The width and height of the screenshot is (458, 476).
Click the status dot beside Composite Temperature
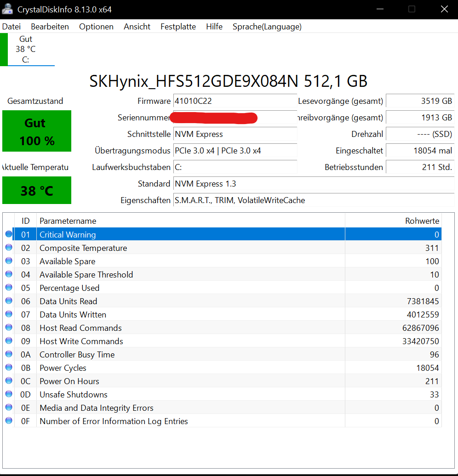coord(9,247)
